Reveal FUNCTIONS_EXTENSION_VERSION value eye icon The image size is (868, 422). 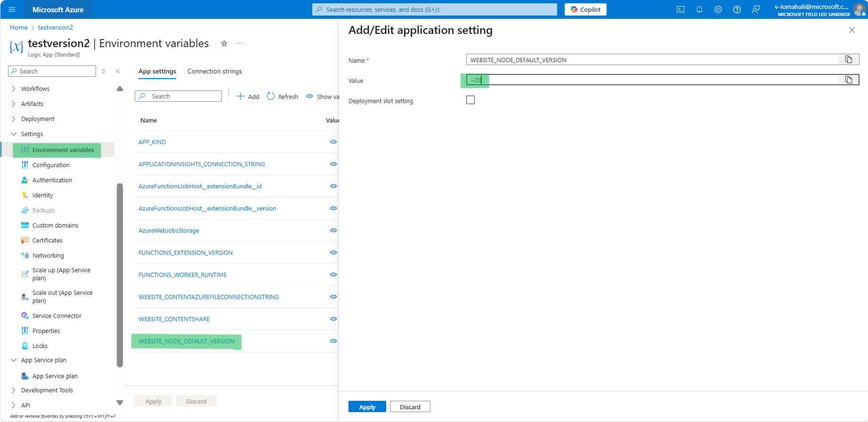[x=333, y=252]
